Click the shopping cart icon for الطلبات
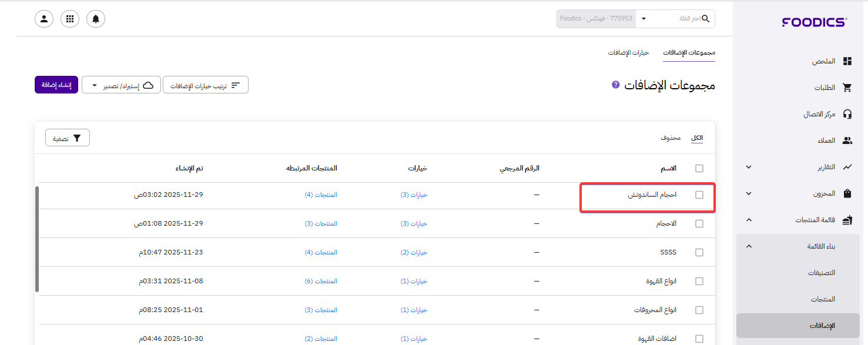The width and height of the screenshot is (868, 345). (847, 88)
